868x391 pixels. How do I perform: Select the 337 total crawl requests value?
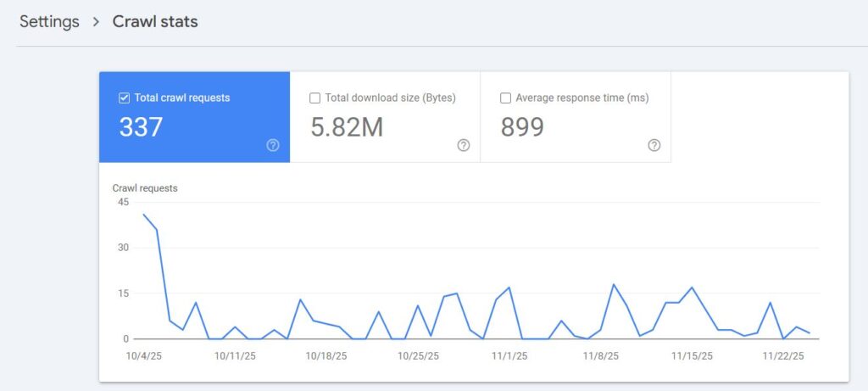pyautogui.click(x=141, y=127)
